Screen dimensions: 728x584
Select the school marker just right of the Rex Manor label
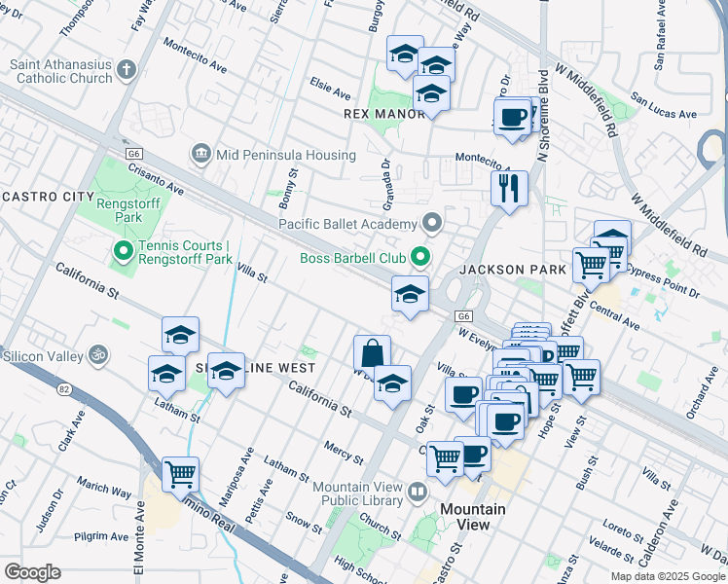[431, 93]
